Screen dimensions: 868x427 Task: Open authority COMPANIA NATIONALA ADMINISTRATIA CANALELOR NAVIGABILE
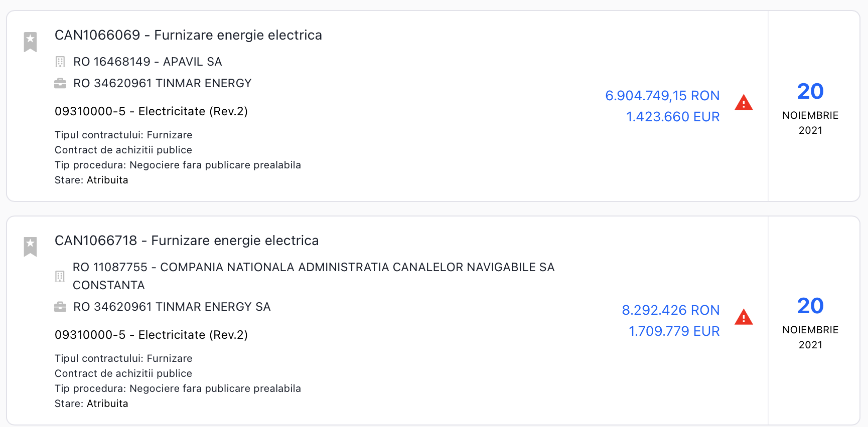pyautogui.click(x=314, y=267)
